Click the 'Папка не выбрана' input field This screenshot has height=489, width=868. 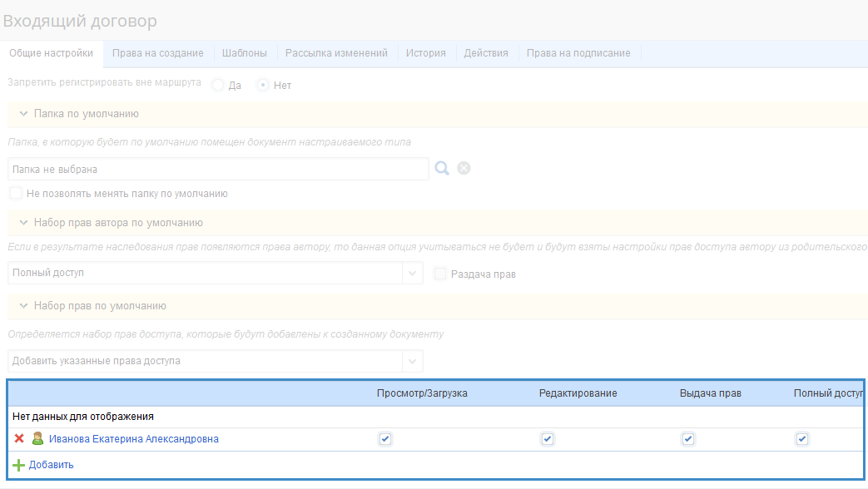[x=218, y=169]
